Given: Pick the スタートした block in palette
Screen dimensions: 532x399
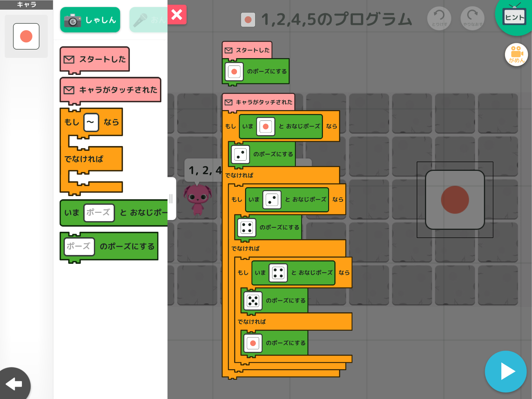Looking at the screenshot, I should click(95, 59).
